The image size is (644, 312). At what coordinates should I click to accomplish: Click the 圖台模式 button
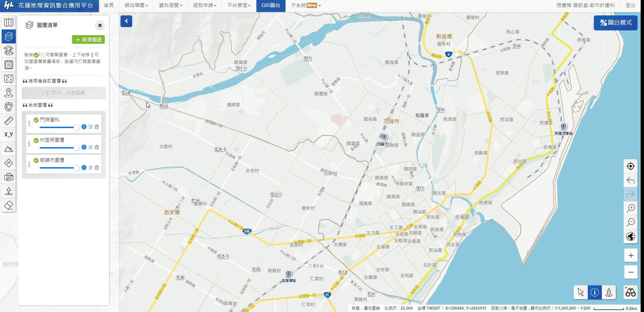point(616,23)
